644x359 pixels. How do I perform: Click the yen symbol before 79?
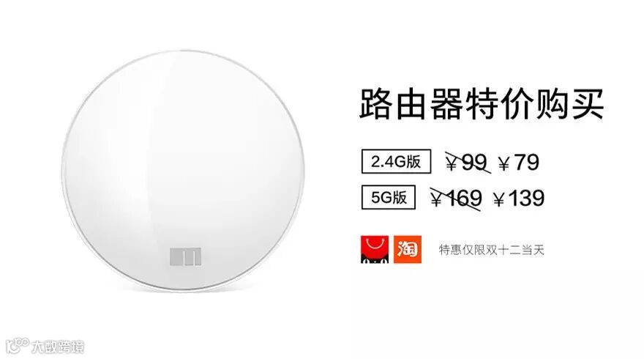(x=504, y=165)
